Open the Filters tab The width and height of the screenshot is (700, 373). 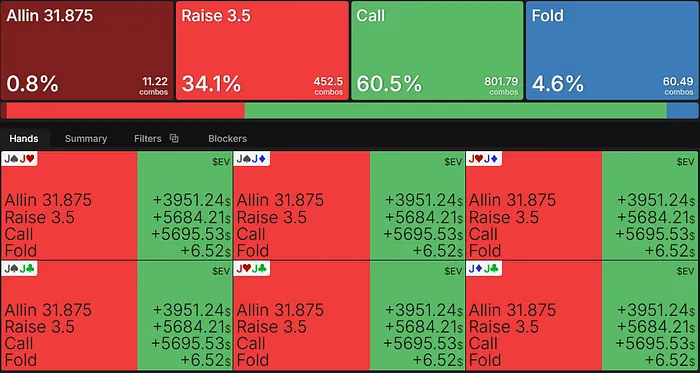[148, 138]
